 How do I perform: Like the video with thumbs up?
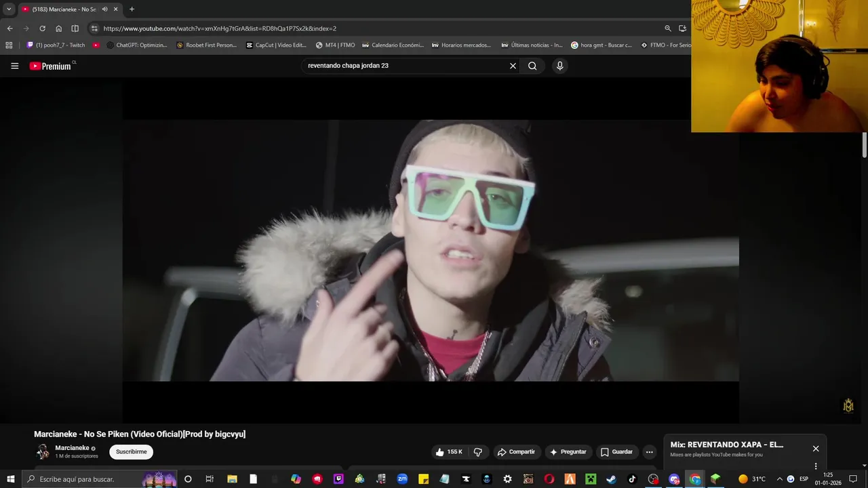449,452
